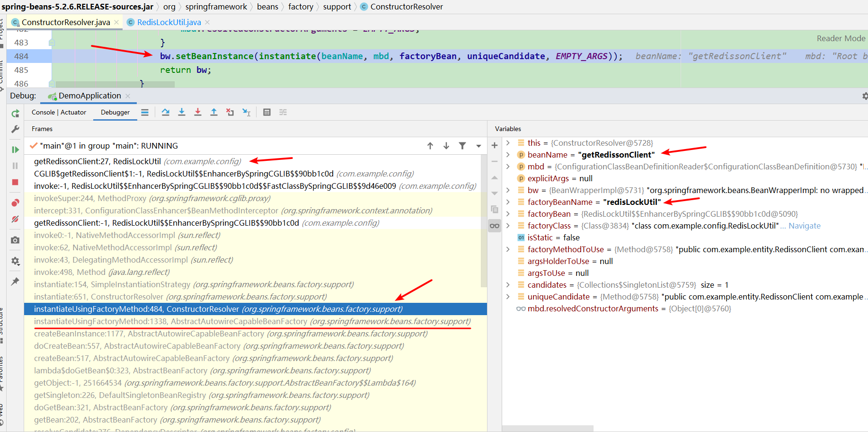The width and height of the screenshot is (868, 432).
Task: Switch to ConstructorResolver.java tab
Action: point(66,22)
